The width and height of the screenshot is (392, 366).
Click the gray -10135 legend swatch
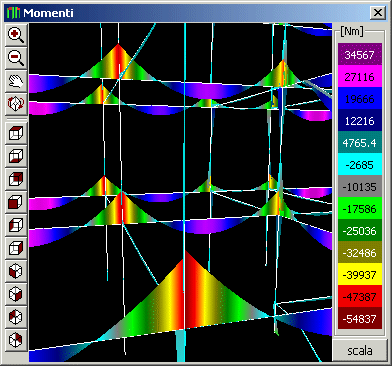[x=360, y=187]
